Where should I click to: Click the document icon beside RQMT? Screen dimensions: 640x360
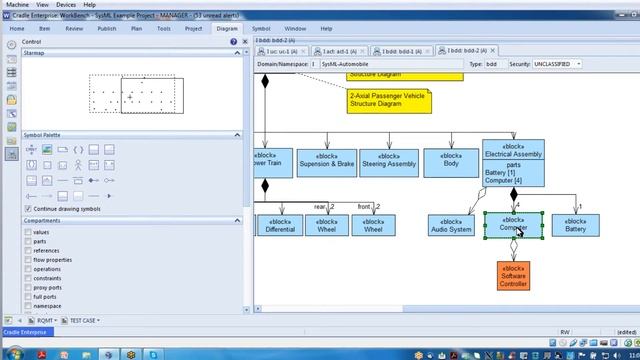(x=31, y=321)
